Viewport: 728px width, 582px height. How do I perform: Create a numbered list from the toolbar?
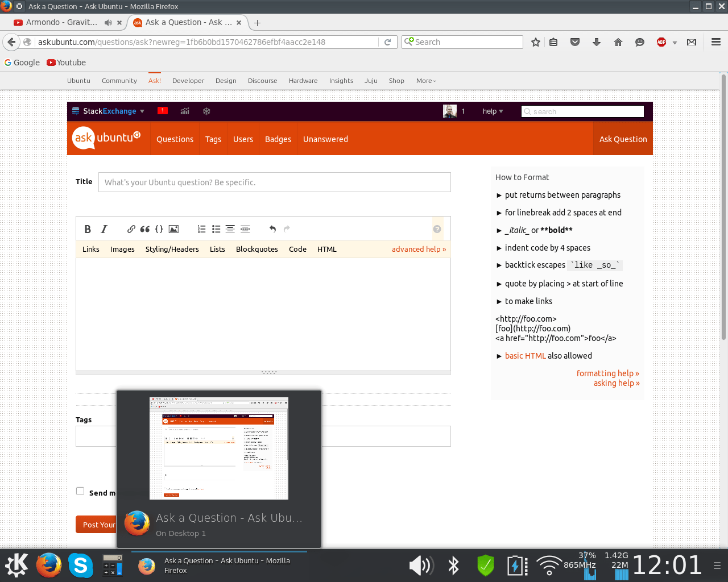[x=201, y=229]
